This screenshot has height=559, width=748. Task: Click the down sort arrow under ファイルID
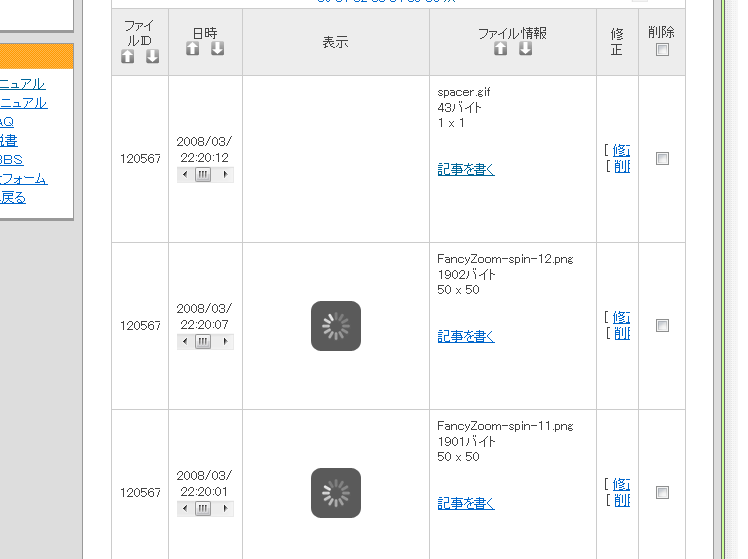point(152,57)
